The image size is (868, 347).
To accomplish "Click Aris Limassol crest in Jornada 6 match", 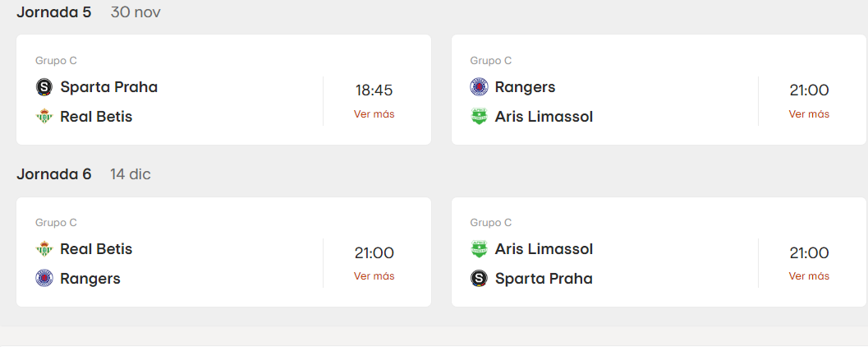I will pyautogui.click(x=479, y=249).
